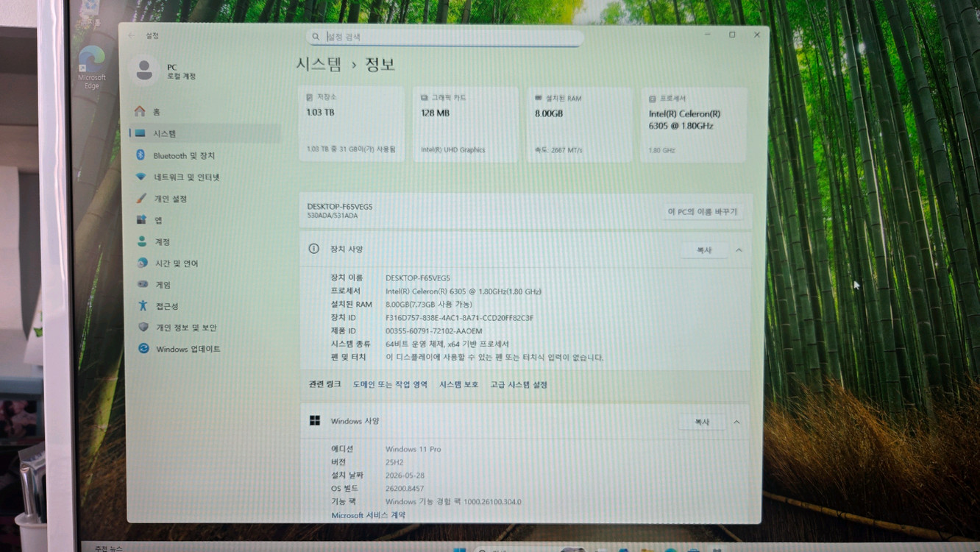Open Microsoft Edge desktop shortcut

[x=92, y=67]
